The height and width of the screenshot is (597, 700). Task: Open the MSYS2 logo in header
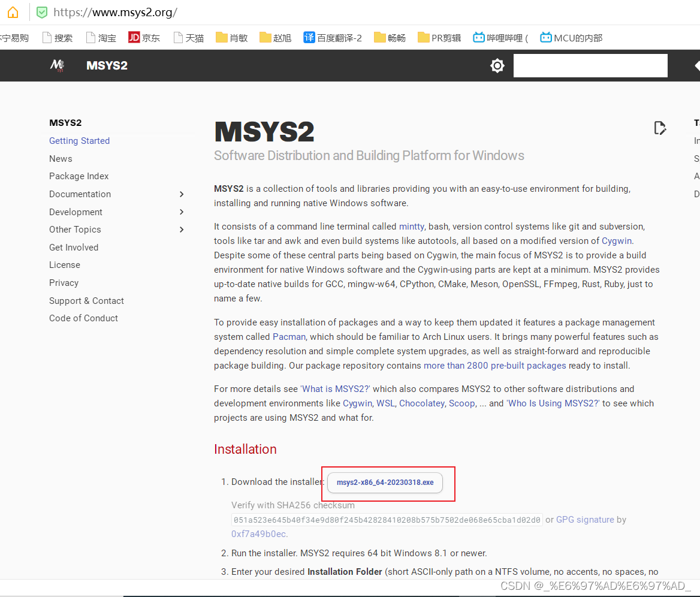(x=57, y=65)
